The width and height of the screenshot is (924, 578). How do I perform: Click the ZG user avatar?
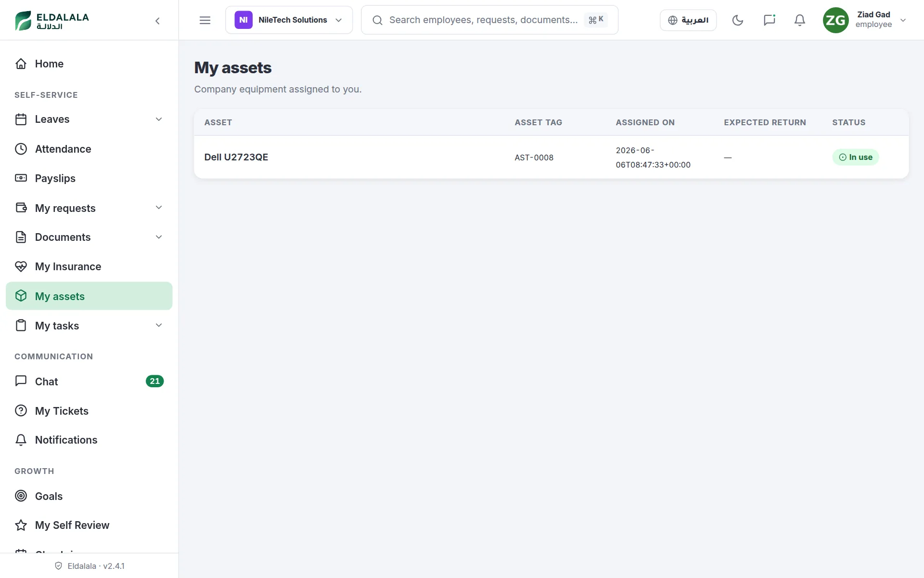835,20
